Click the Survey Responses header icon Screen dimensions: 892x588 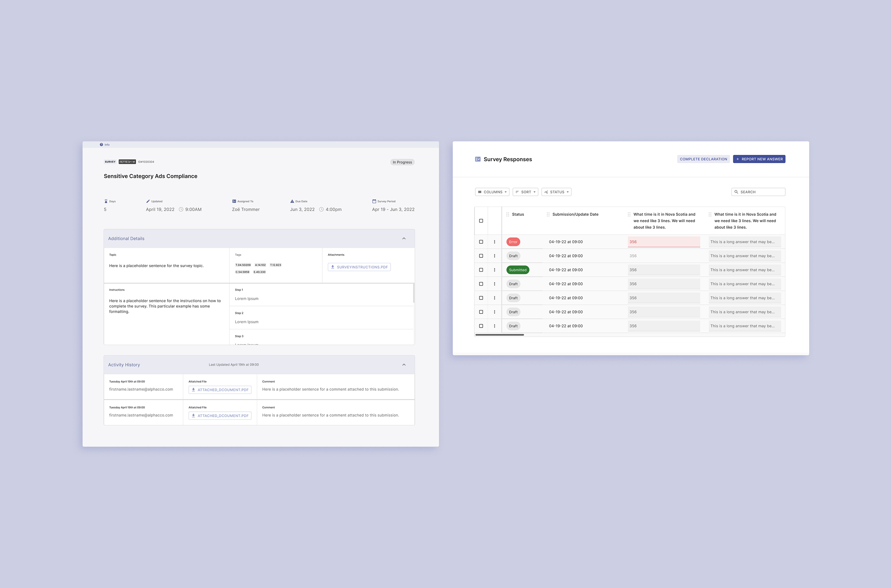tap(478, 159)
